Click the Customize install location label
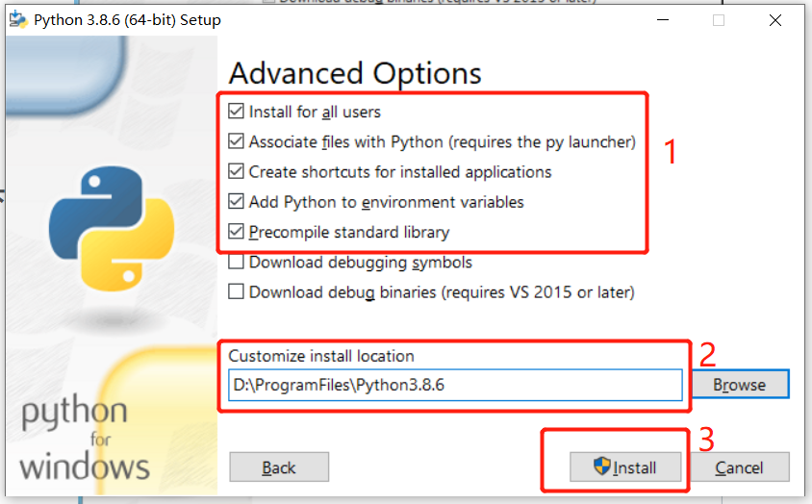The width and height of the screenshot is (812, 504). (321, 356)
